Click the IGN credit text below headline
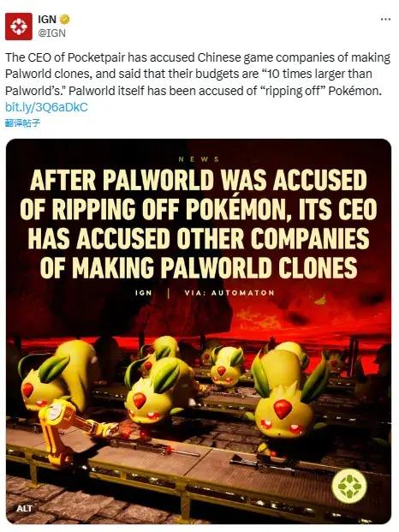 click(144, 293)
